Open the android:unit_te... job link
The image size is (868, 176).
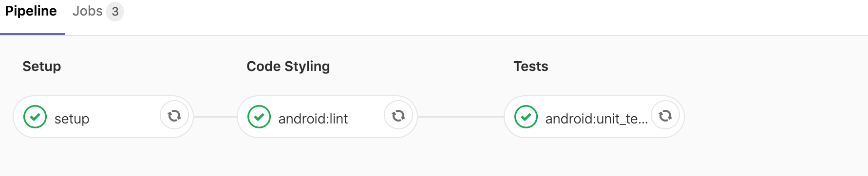(x=596, y=119)
